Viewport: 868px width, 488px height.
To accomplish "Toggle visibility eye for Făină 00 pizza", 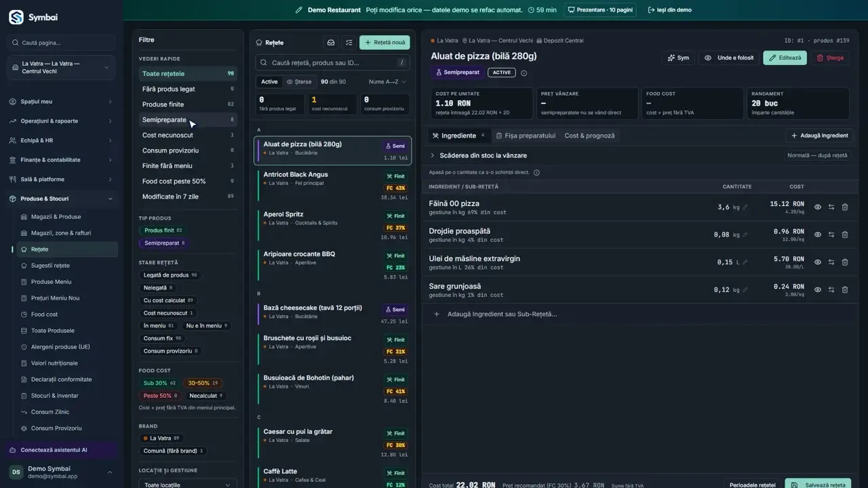I will [x=818, y=207].
